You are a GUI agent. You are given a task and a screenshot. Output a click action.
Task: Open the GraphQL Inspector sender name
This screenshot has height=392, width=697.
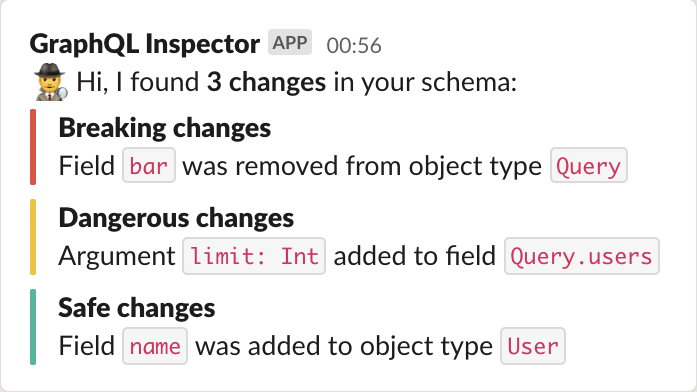(x=144, y=44)
